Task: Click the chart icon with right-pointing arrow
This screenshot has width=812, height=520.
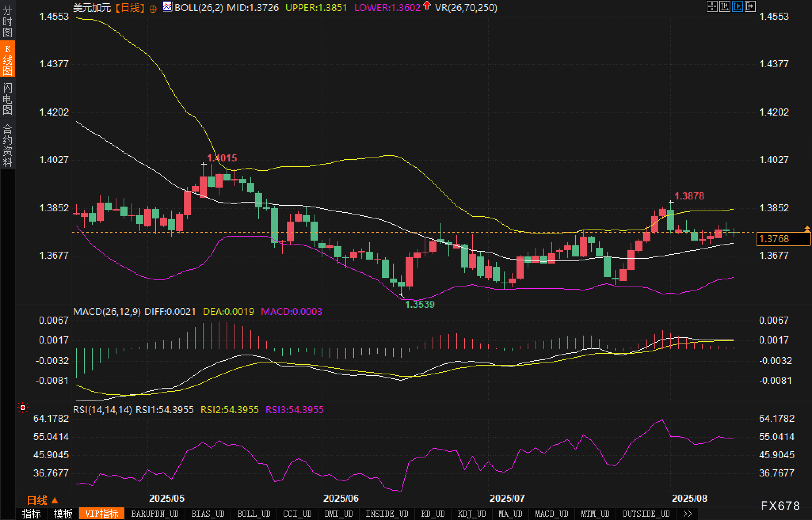Action: click(x=750, y=6)
